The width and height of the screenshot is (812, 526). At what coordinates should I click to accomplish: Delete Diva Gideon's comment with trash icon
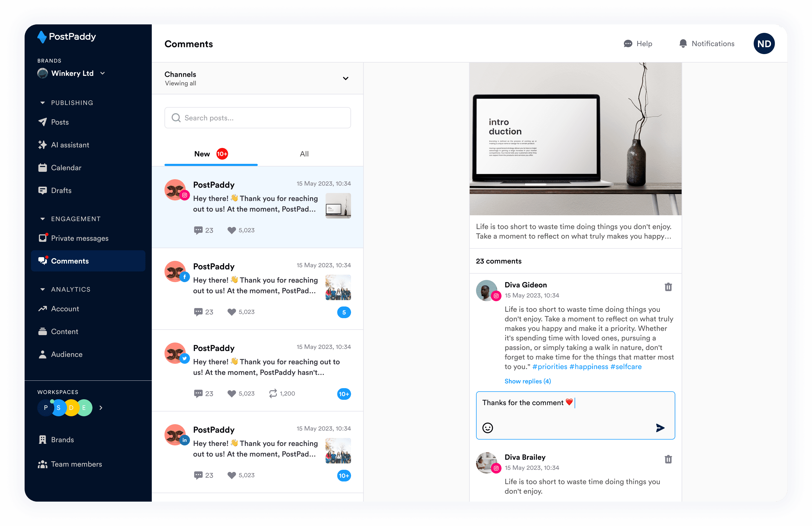pos(668,287)
